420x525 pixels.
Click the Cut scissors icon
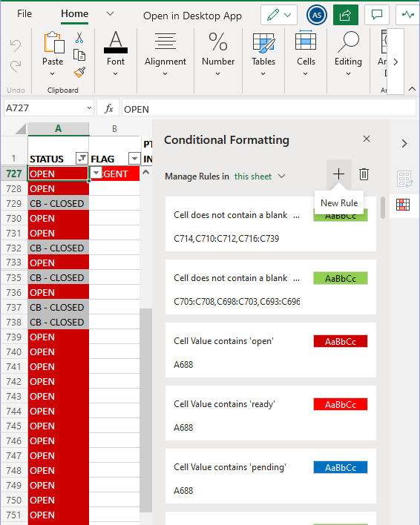[79, 38]
